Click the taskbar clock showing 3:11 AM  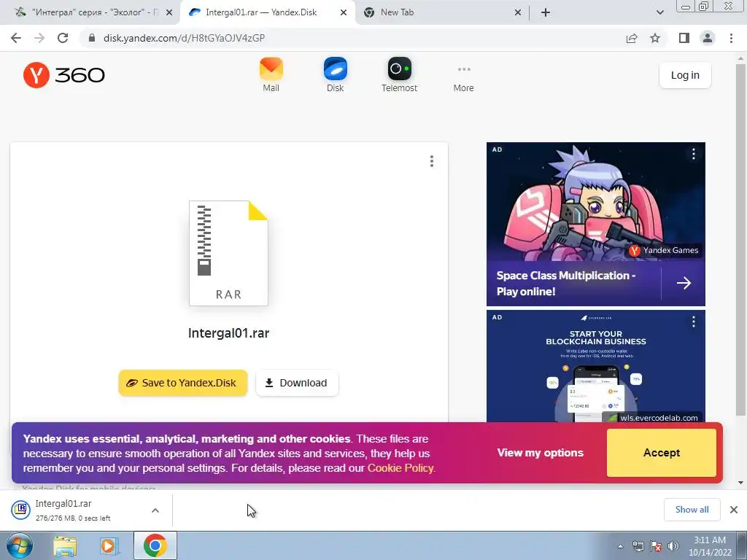(710, 546)
